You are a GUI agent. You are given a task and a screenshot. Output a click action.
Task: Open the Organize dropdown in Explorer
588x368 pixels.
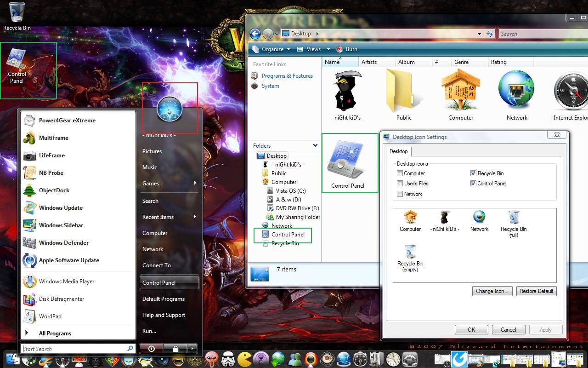pos(271,49)
